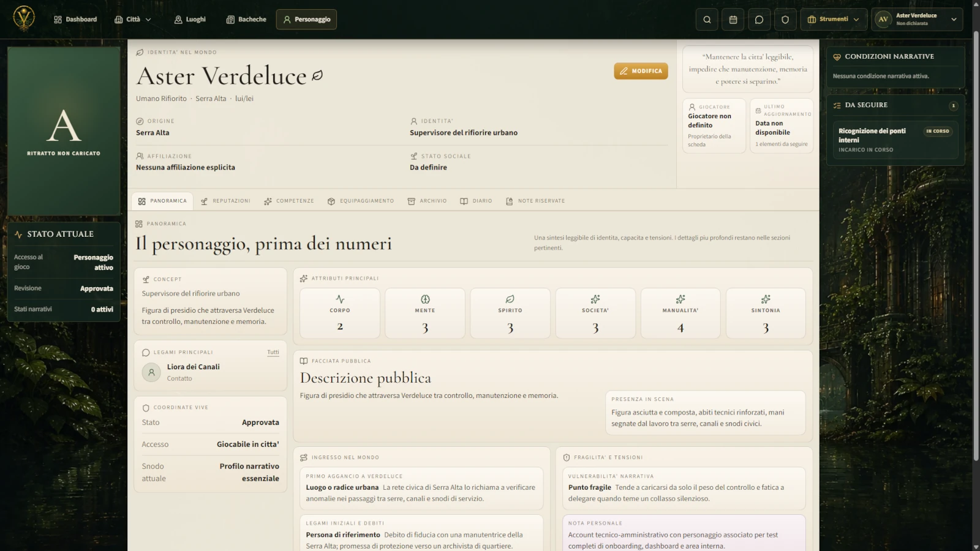Screen dimensions: 980x551
Task: Click the page vertical scrollbar
Action: pyautogui.click(x=976, y=245)
